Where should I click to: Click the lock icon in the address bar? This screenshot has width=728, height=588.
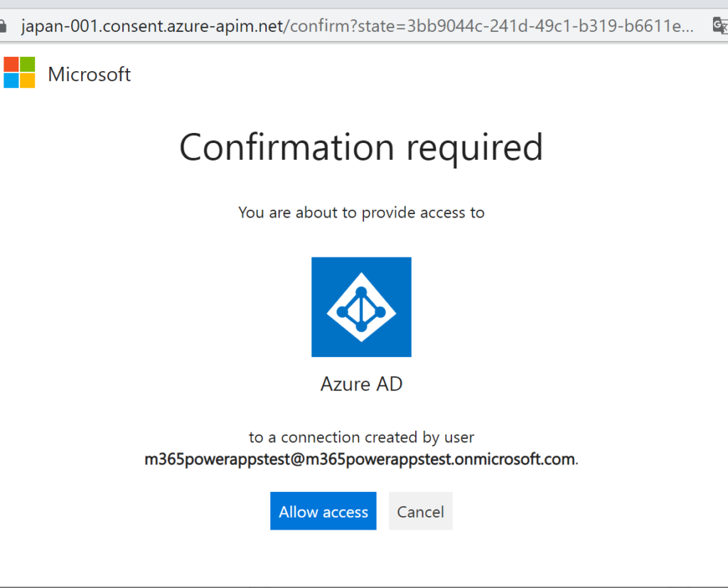pyautogui.click(x=3, y=26)
